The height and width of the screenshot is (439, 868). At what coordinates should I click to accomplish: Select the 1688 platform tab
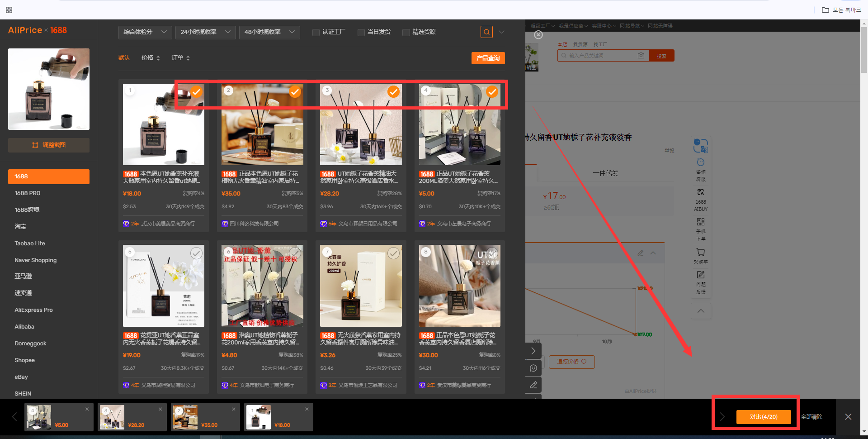coord(49,177)
